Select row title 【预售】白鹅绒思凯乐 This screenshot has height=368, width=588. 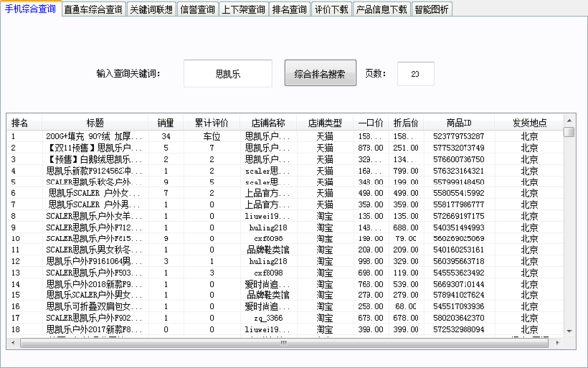(x=94, y=159)
